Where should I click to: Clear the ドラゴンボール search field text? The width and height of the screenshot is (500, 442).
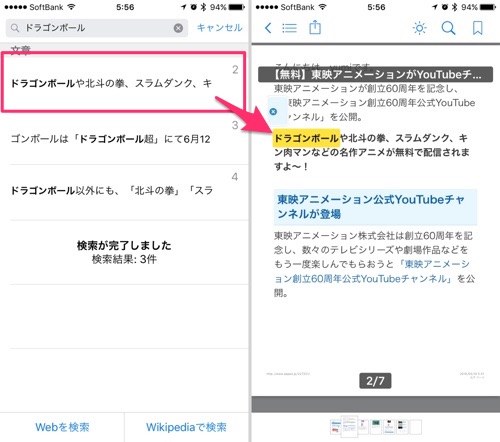(x=178, y=28)
